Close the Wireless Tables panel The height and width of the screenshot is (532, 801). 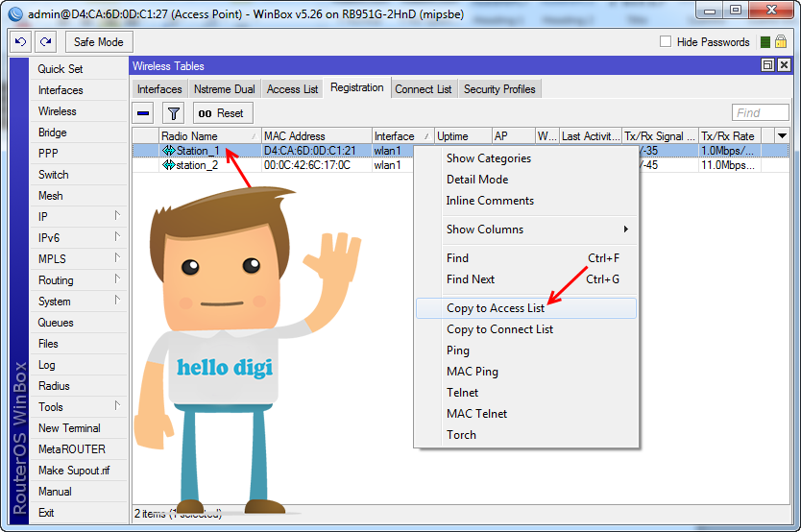(x=784, y=65)
